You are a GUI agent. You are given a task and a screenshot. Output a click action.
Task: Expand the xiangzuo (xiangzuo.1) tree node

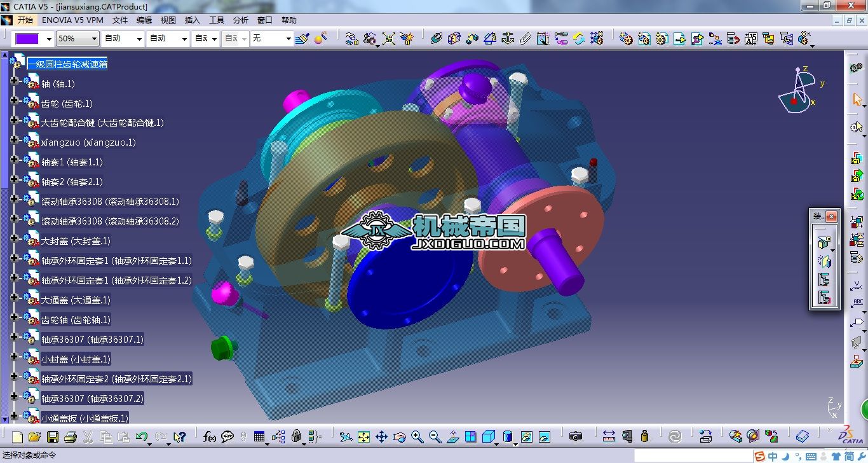click(14, 142)
